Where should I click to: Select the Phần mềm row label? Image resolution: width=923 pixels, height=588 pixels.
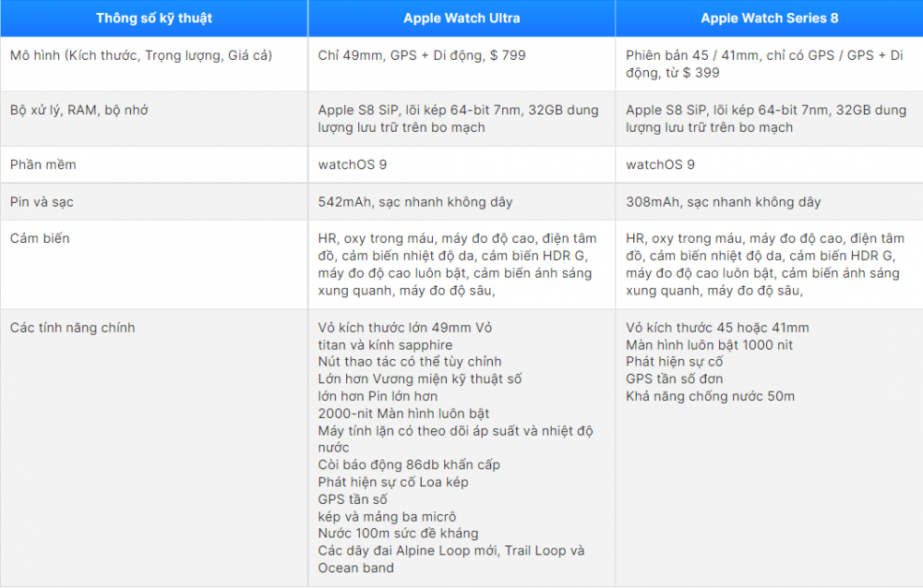(42, 165)
